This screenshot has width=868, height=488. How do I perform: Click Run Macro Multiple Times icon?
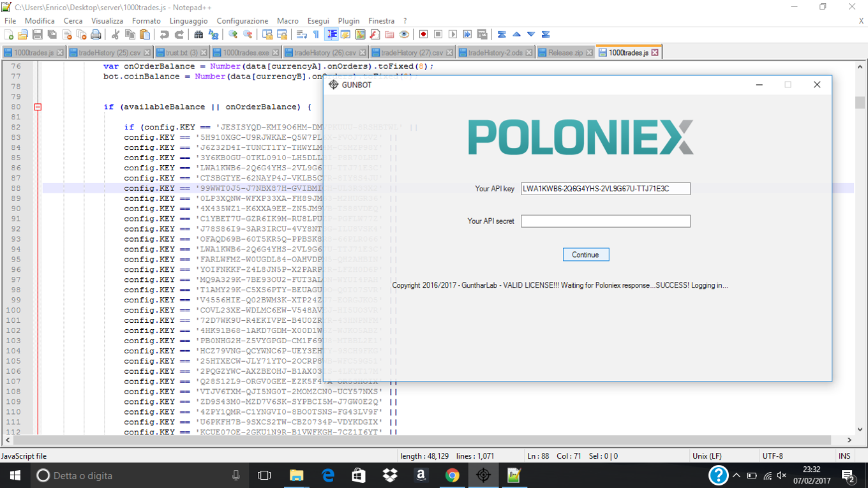point(467,34)
